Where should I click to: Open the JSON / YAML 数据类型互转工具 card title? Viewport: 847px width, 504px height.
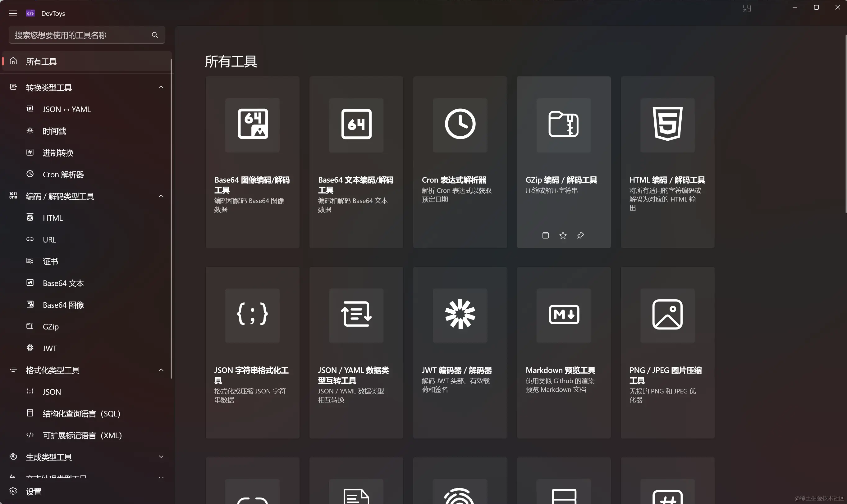pos(353,375)
